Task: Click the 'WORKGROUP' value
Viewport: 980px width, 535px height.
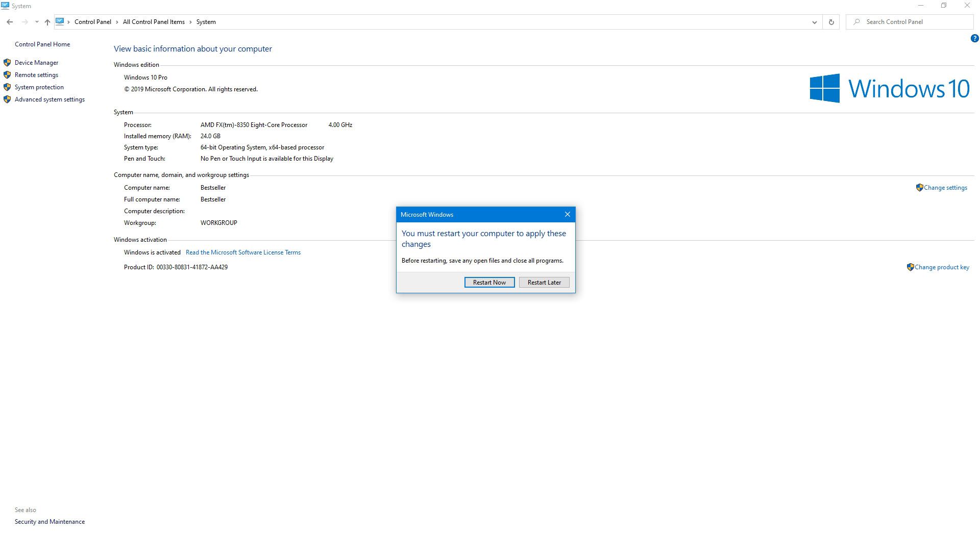Action: click(x=218, y=223)
